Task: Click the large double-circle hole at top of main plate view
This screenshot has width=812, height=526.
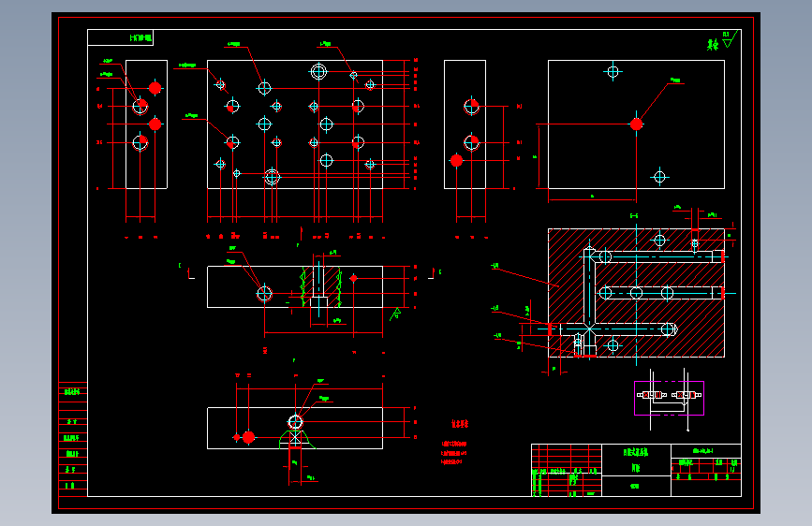Action: point(318,71)
